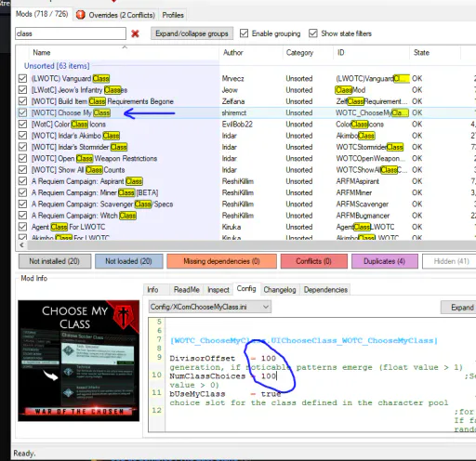Uncheck the (LWOTC) Vanguard Class mod
The height and width of the screenshot is (461, 476).
tap(22, 78)
